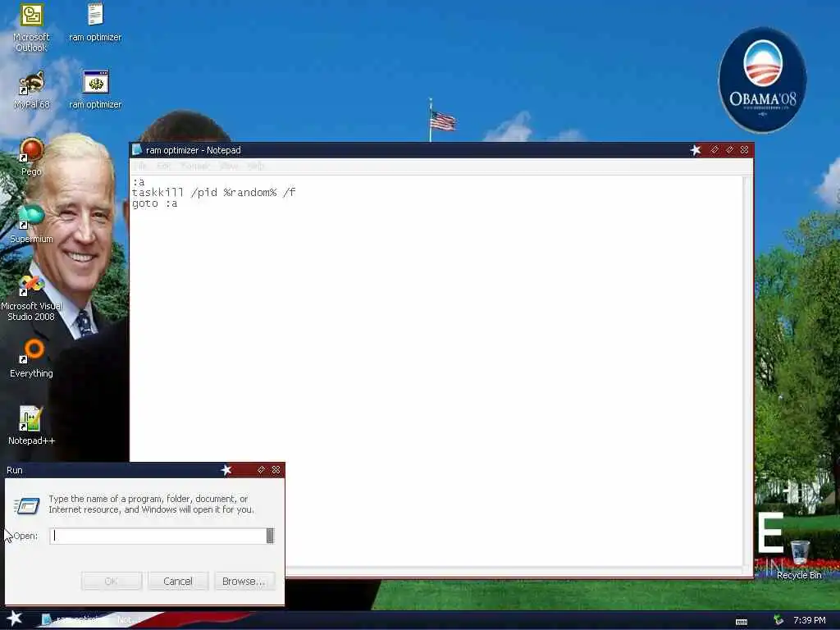
Task: Maximize the Notepad window
Action: [x=729, y=149]
